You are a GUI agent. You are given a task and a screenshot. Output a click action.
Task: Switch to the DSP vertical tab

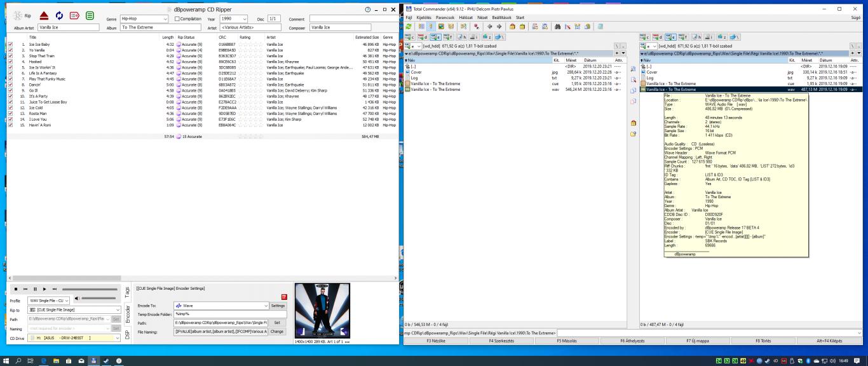pyautogui.click(x=127, y=334)
